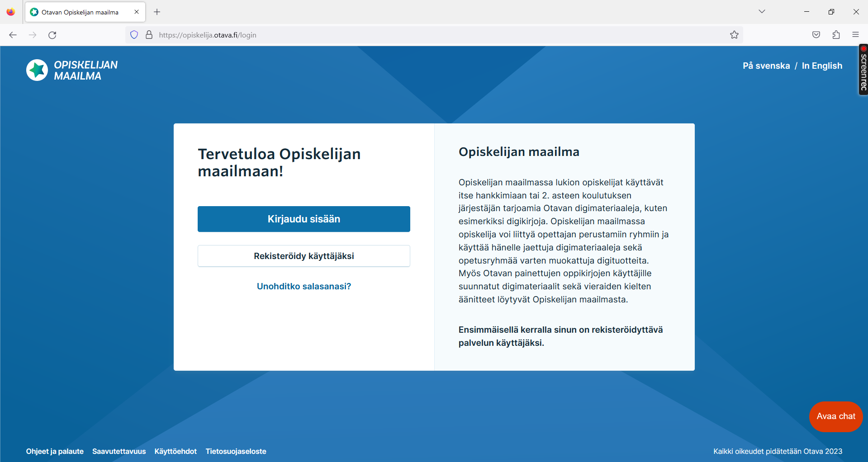Open the Käyttöehdot footer link
Viewport: 868px width, 462px height.
pyautogui.click(x=175, y=451)
